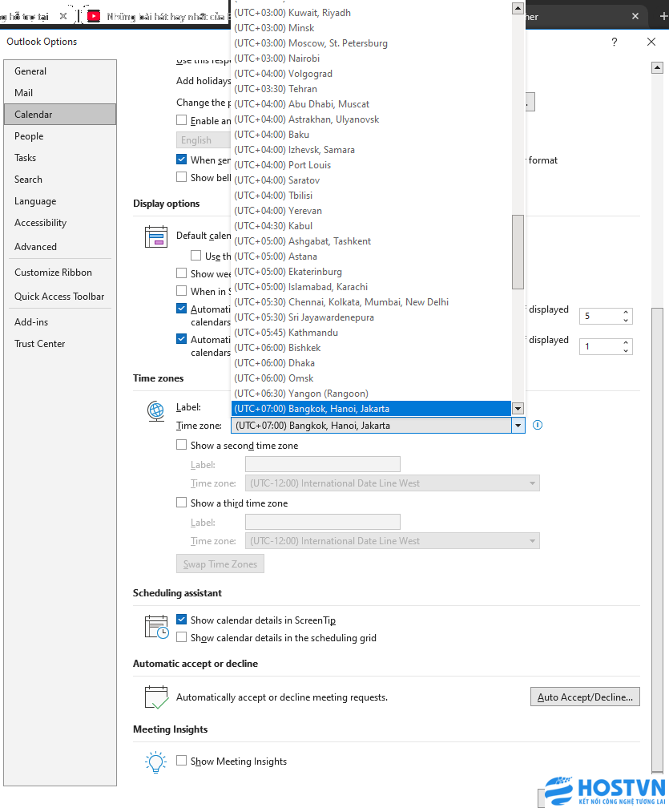Click the globe Time zones icon
The image size is (669, 812).
tap(156, 411)
